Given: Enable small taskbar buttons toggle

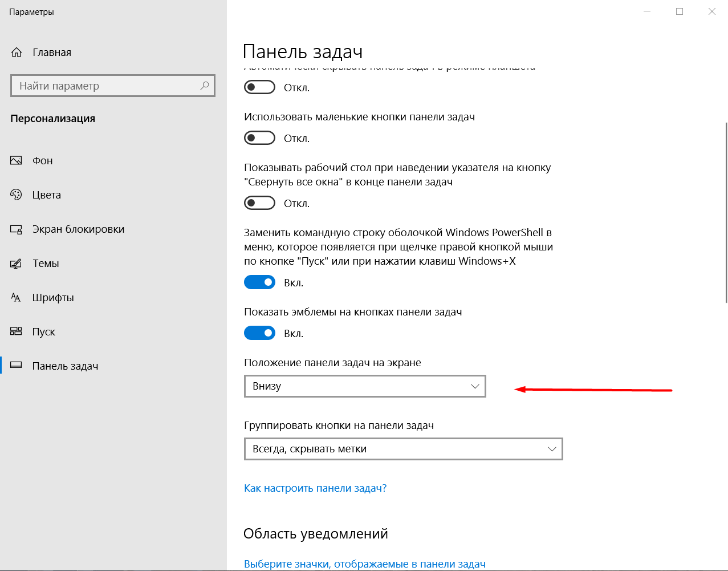Looking at the screenshot, I should pyautogui.click(x=259, y=138).
